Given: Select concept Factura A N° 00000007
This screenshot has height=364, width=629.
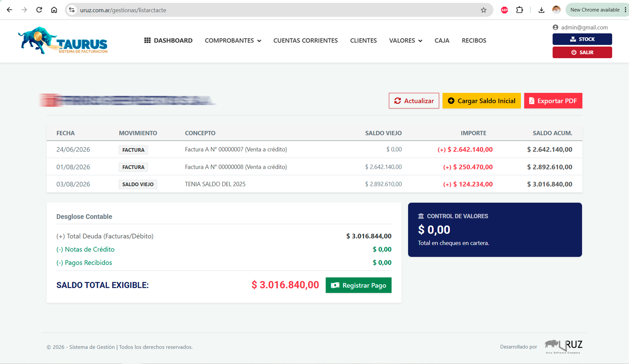Looking at the screenshot, I should [x=236, y=149].
